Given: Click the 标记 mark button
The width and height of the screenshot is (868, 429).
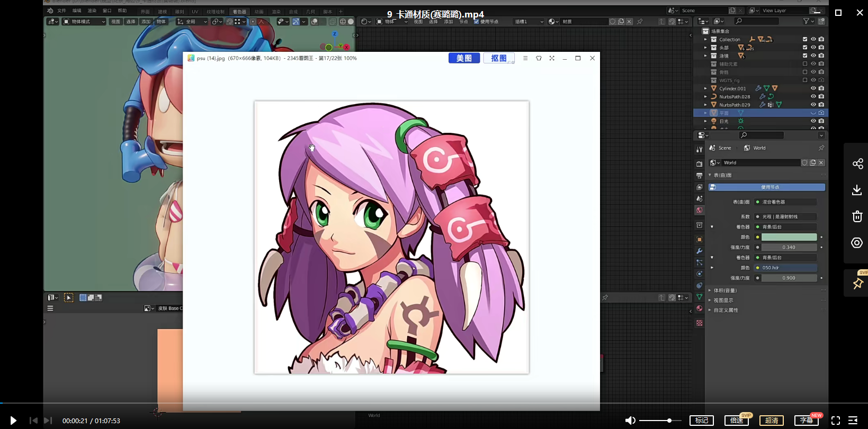Looking at the screenshot, I should (x=702, y=421).
